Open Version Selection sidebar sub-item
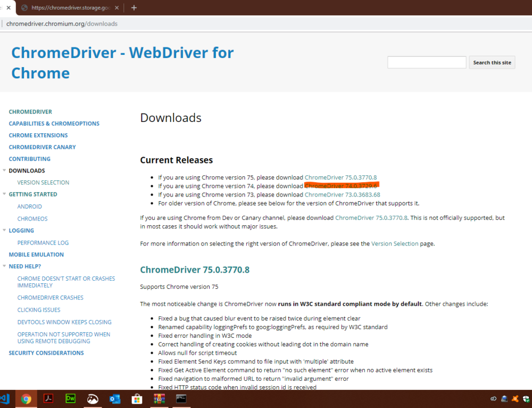 pyautogui.click(x=43, y=182)
